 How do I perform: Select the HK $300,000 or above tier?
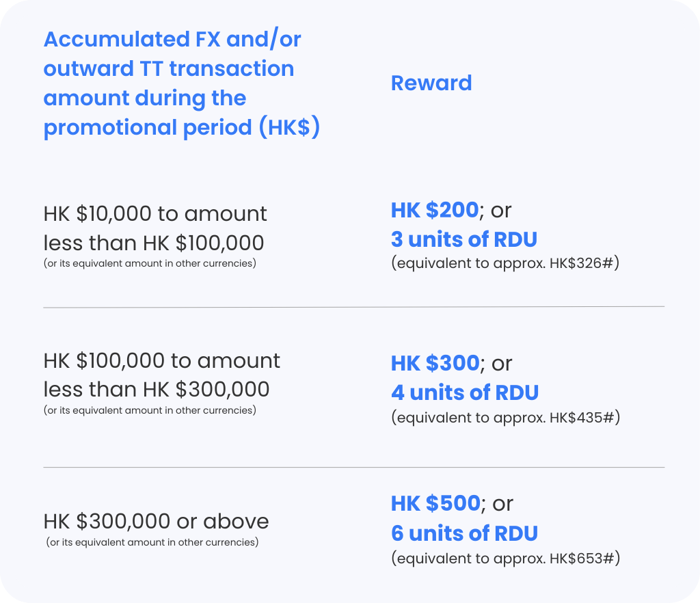(x=157, y=522)
